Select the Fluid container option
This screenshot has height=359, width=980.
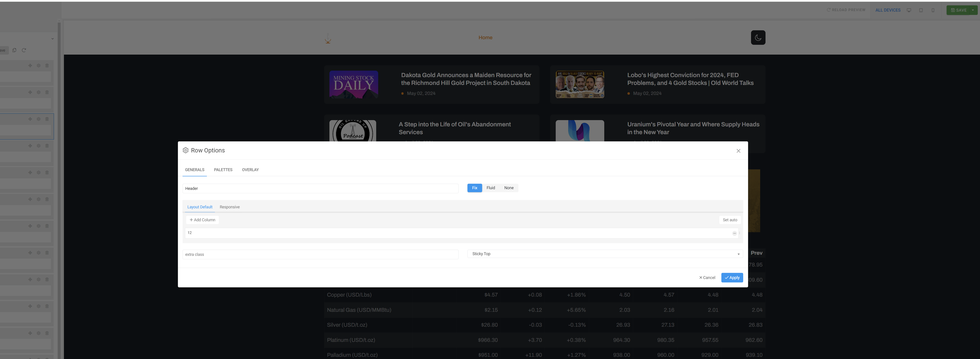pyautogui.click(x=491, y=188)
